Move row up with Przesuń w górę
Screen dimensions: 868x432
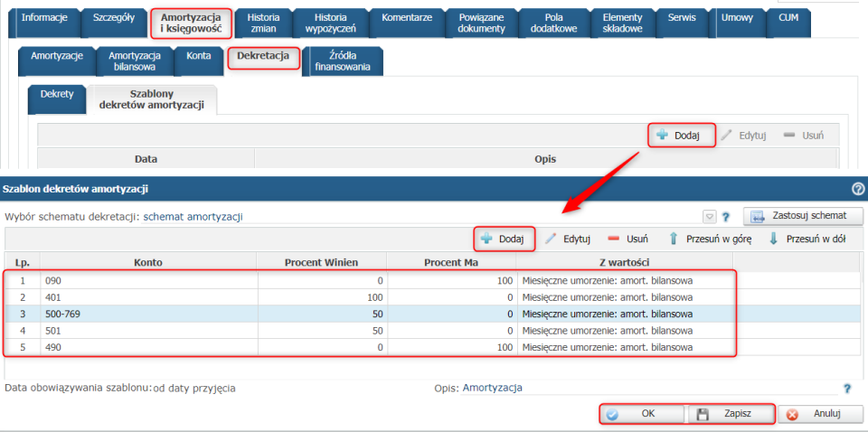[x=711, y=239]
